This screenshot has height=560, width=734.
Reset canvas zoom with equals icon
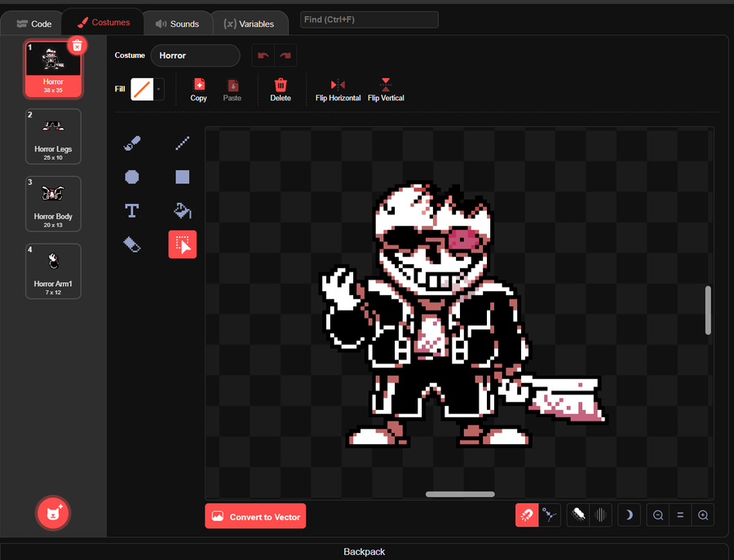tap(680, 515)
